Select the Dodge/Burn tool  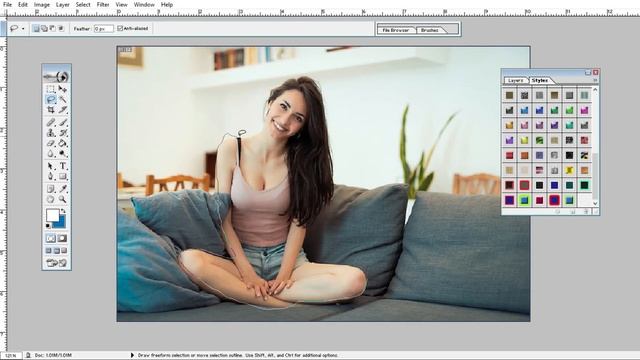tap(62, 154)
